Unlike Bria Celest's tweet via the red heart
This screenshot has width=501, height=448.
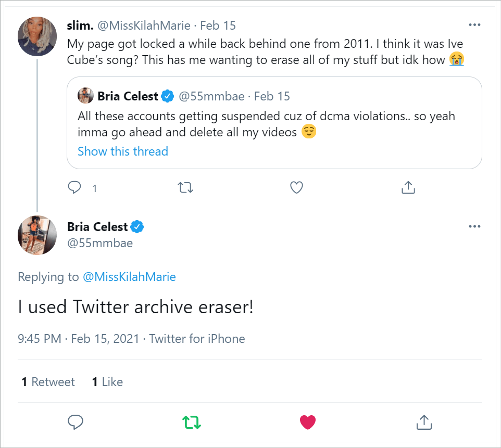[x=308, y=422]
